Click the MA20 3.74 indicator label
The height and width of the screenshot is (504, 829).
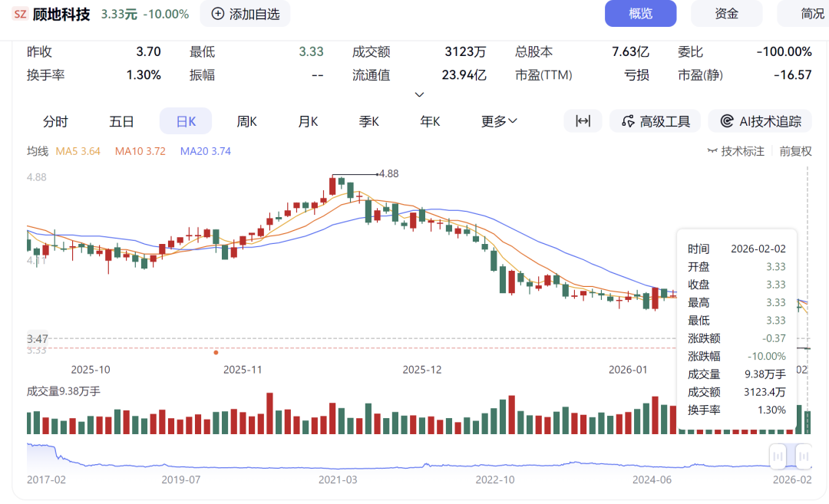tap(205, 151)
